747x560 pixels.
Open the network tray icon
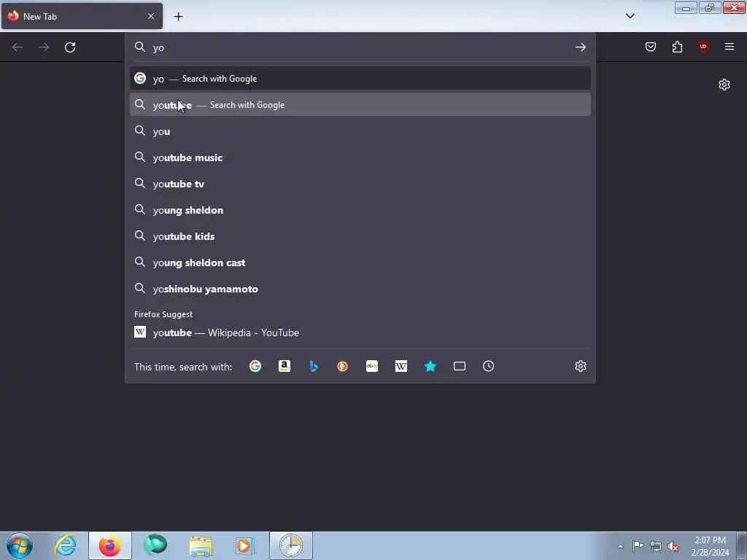coord(656,546)
